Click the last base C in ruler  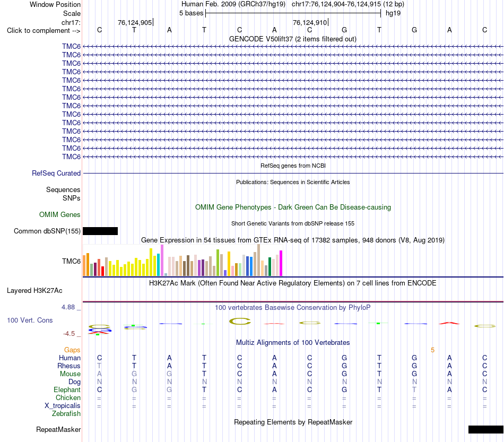(x=485, y=30)
